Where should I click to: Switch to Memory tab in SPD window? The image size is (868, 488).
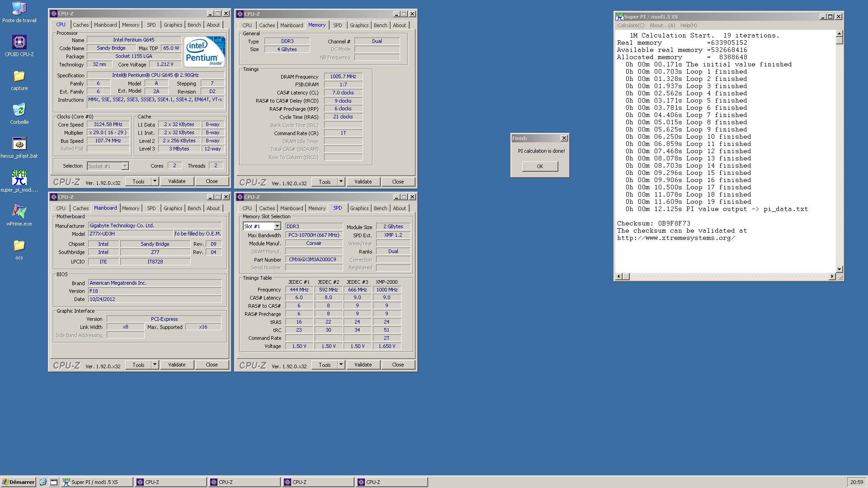coord(317,208)
